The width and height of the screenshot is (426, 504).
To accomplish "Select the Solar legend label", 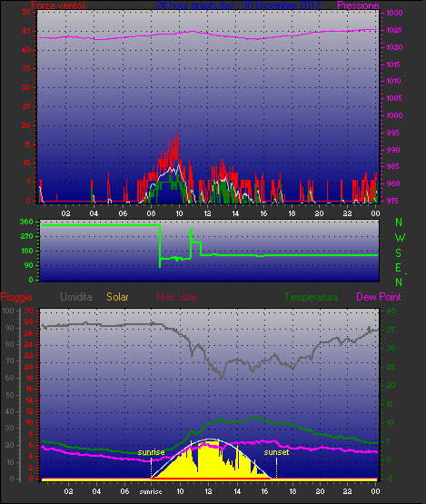I will [x=117, y=297].
